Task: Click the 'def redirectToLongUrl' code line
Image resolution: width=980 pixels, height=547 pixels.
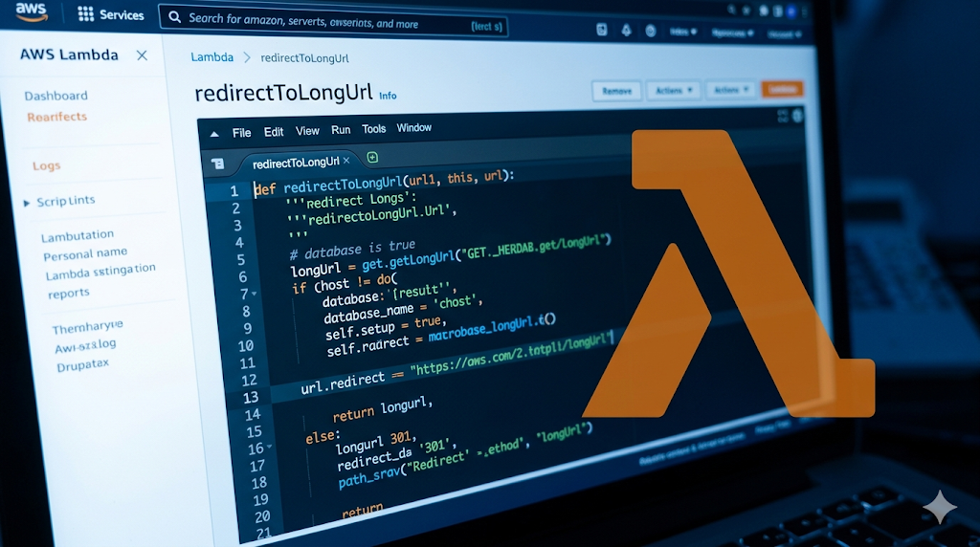Action: point(384,182)
